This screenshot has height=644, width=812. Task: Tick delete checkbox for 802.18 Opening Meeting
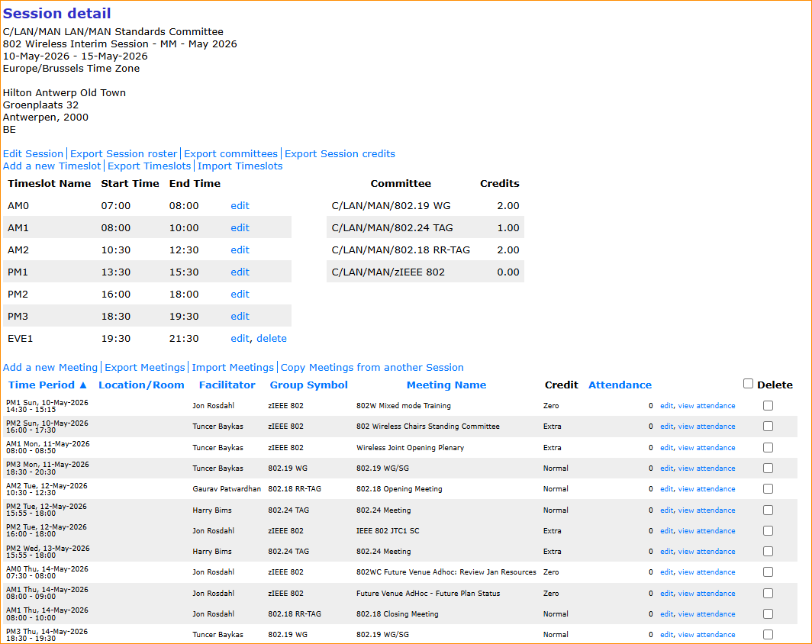tap(768, 489)
